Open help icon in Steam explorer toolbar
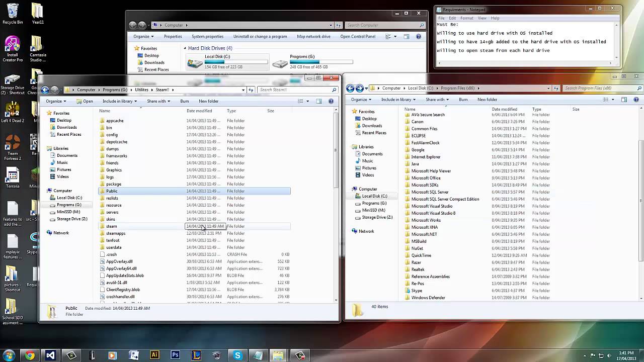This screenshot has height=362, width=644. coord(331,101)
